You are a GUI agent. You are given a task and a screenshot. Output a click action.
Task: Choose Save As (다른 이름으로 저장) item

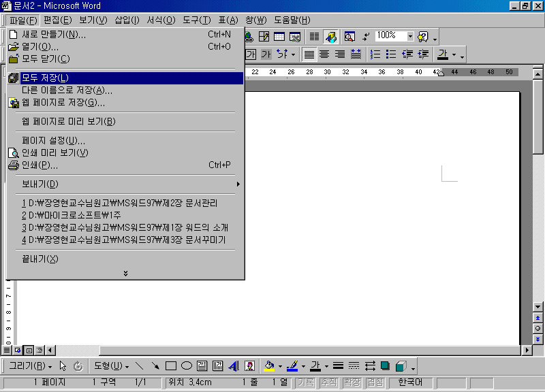125,91
